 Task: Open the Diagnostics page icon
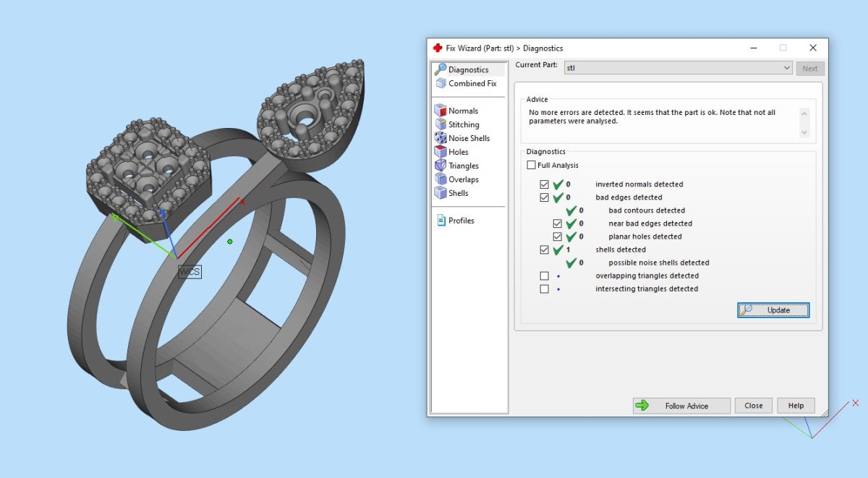(440, 69)
